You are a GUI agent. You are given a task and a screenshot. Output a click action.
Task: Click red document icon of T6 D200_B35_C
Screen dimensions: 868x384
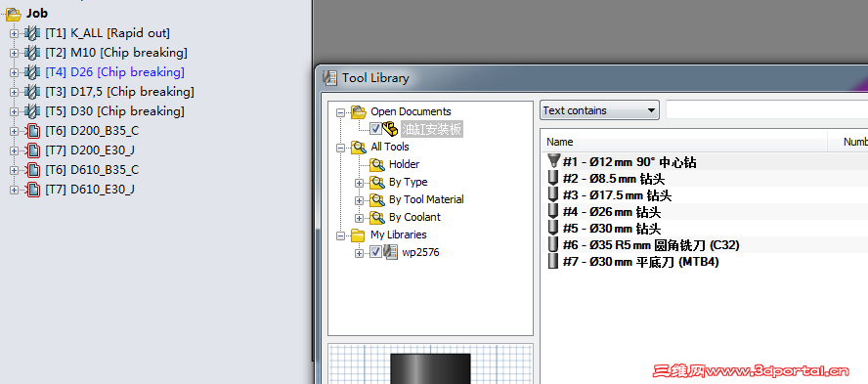coord(33,131)
